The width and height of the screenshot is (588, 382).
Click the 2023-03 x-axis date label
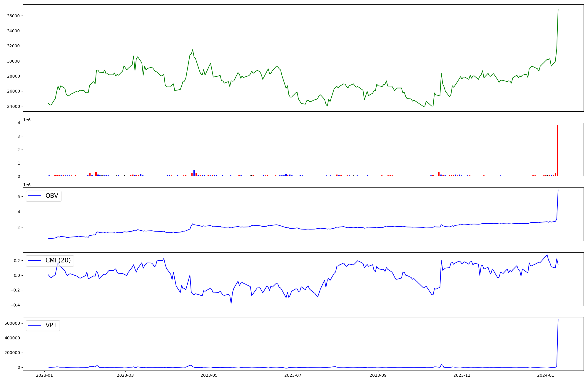(126, 375)
